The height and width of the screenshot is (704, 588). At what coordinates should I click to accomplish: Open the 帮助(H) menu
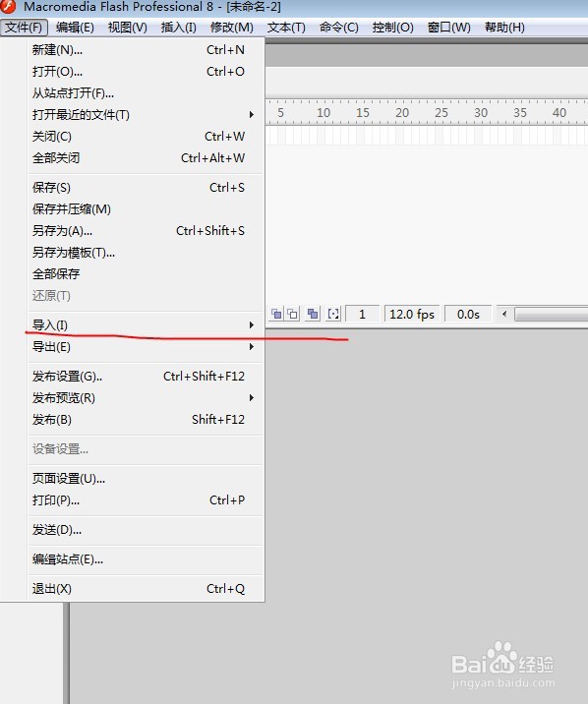pos(504,28)
